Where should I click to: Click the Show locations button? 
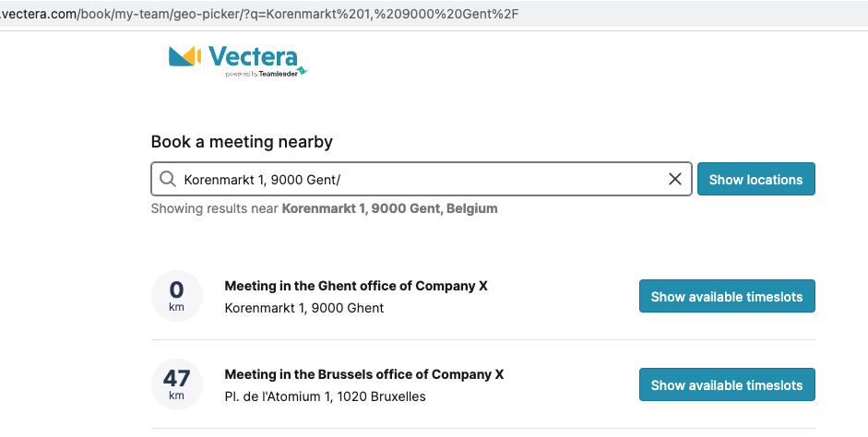[x=755, y=179]
